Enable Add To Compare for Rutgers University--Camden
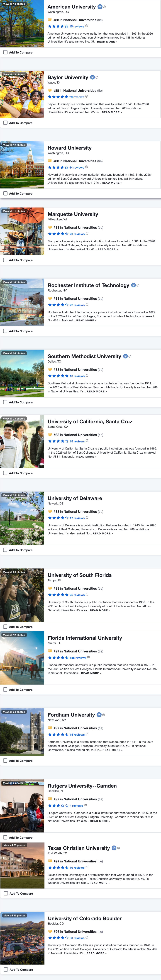 point(5,837)
